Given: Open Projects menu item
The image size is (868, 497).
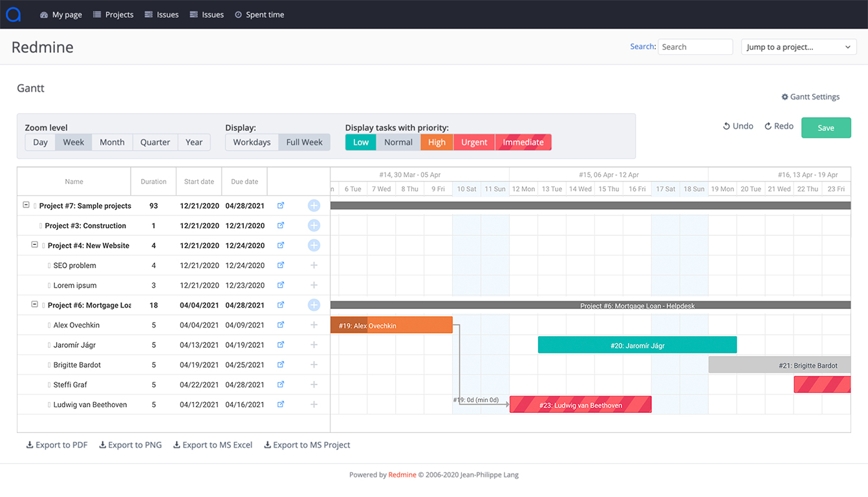Looking at the screenshot, I should click(113, 14).
